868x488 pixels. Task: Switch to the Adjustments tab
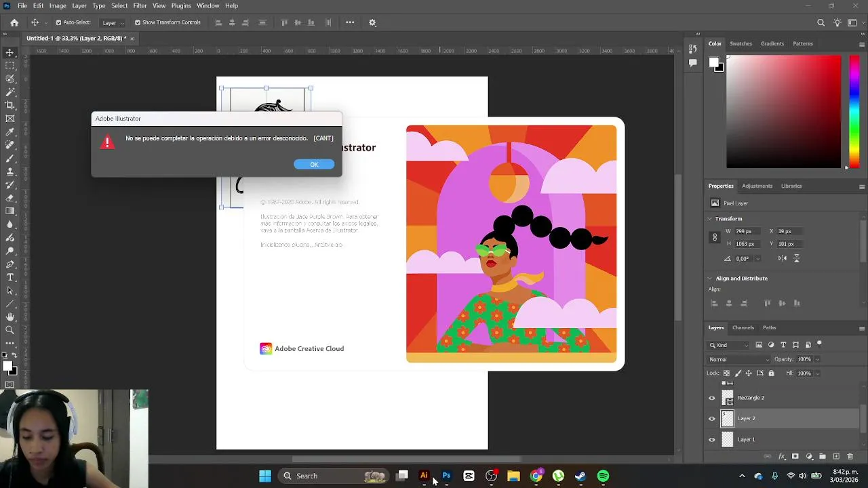[x=757, y=186]
